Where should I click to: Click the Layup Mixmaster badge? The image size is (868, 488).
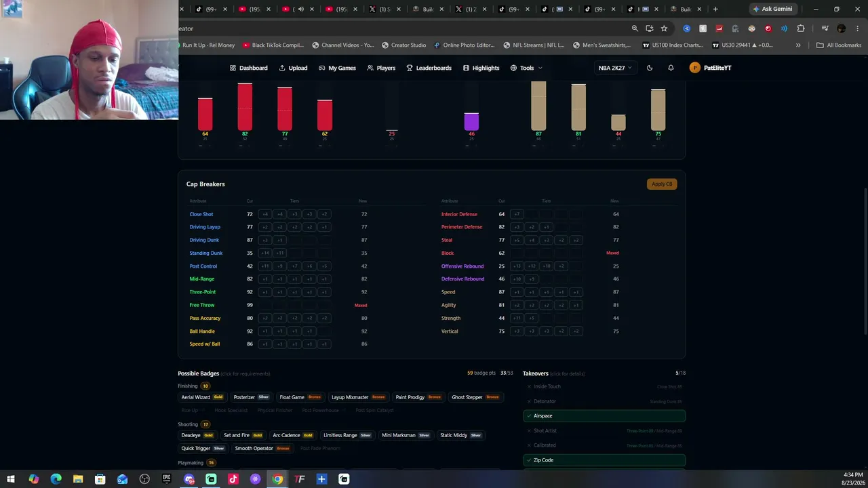(x=359, y=397)
